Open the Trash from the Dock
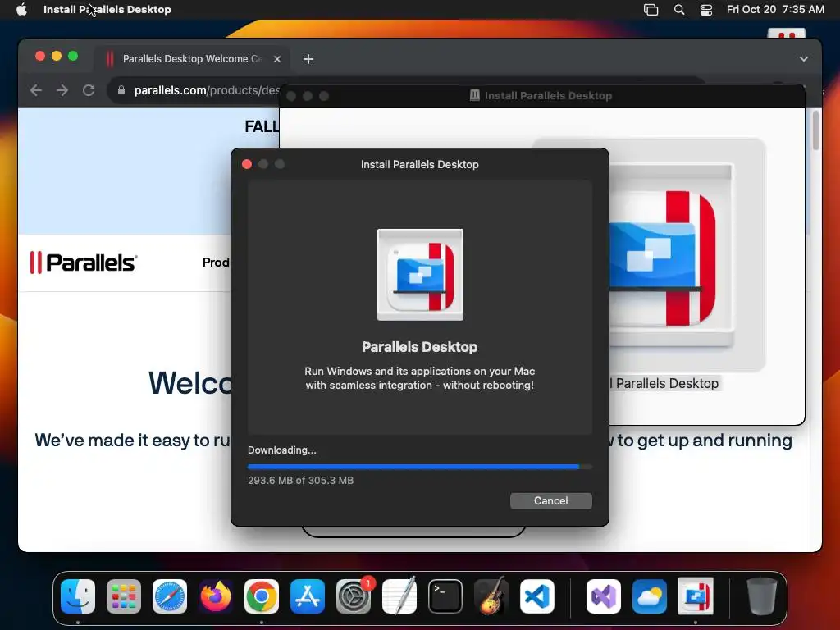 pos(761,596)
